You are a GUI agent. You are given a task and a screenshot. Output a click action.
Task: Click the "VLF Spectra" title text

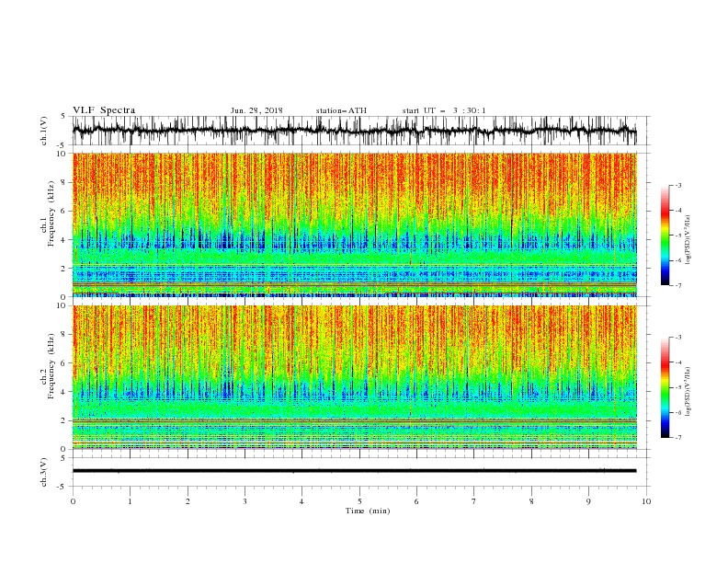(104, 110)
